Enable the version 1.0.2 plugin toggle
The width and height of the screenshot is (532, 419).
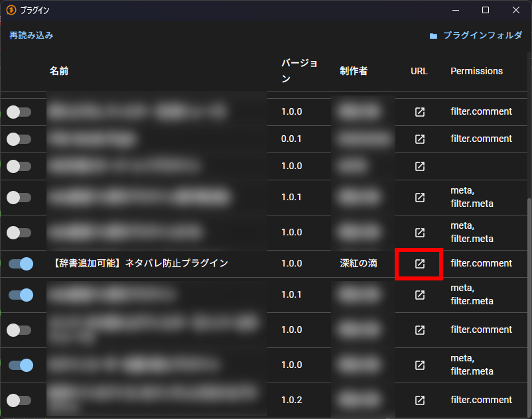pos(19,400)
